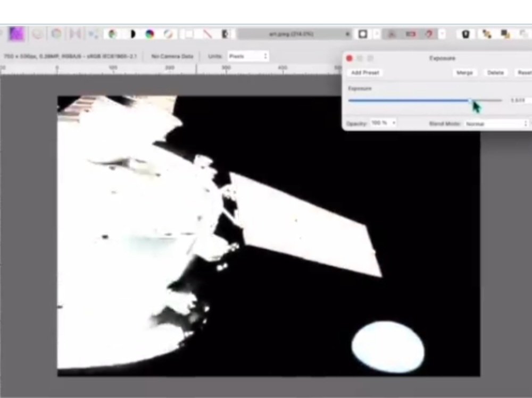Apply Auto Contrast half-circle icon

click(x=131, y=34)
